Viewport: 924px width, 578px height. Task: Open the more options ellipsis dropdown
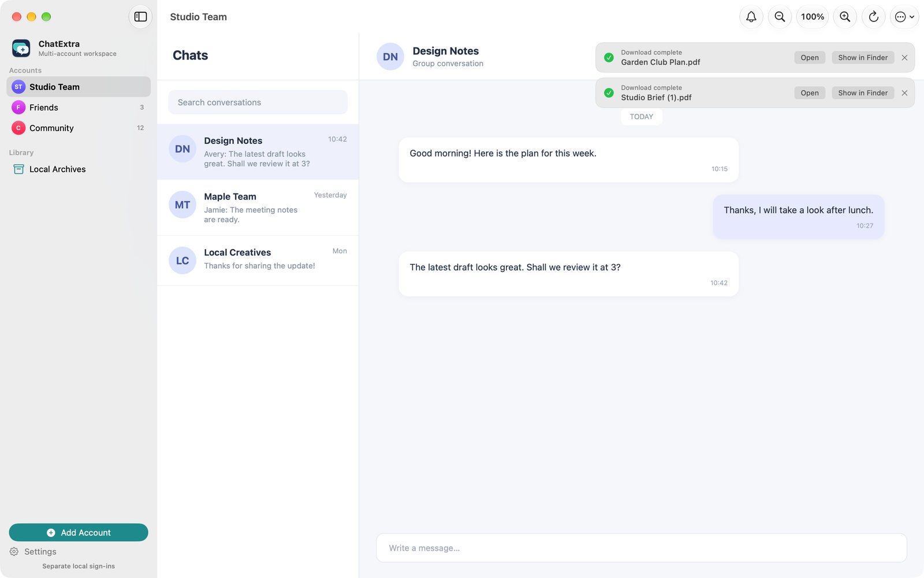904,17
